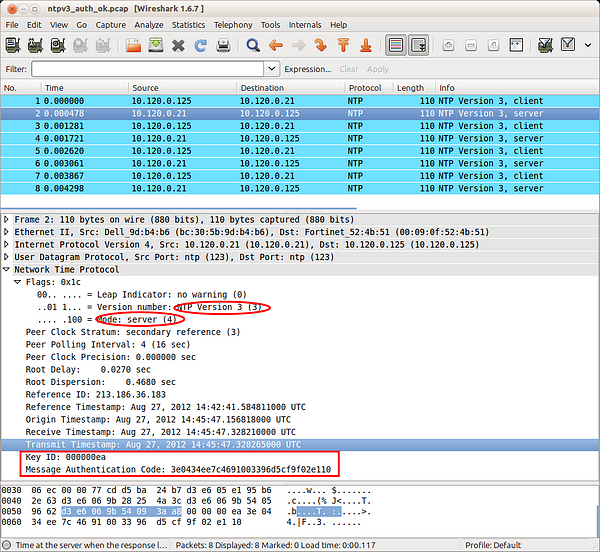Viewport: 600px width, 552px height.
Task: Open the Telephony menu
Action: (233, 24)
